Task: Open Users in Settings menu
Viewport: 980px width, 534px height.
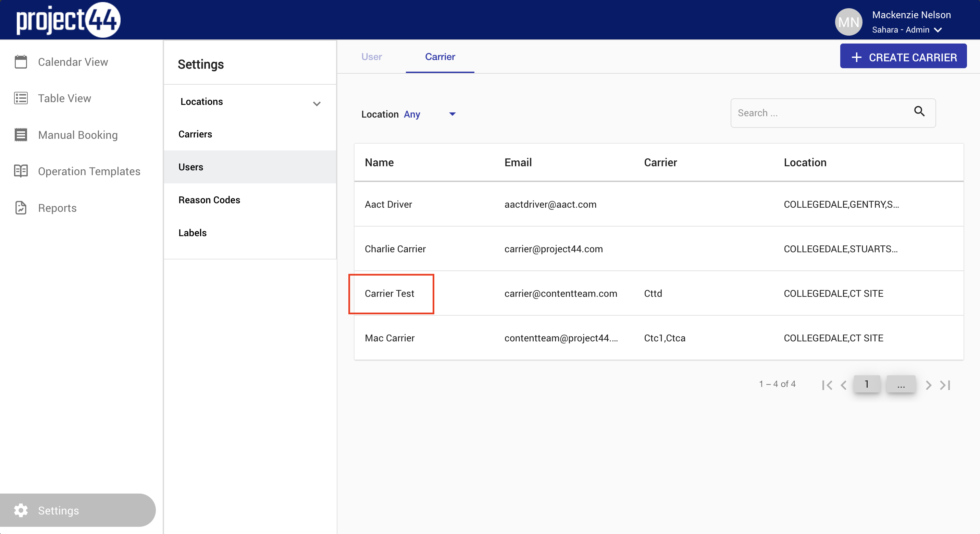Action: click(250, 167)
